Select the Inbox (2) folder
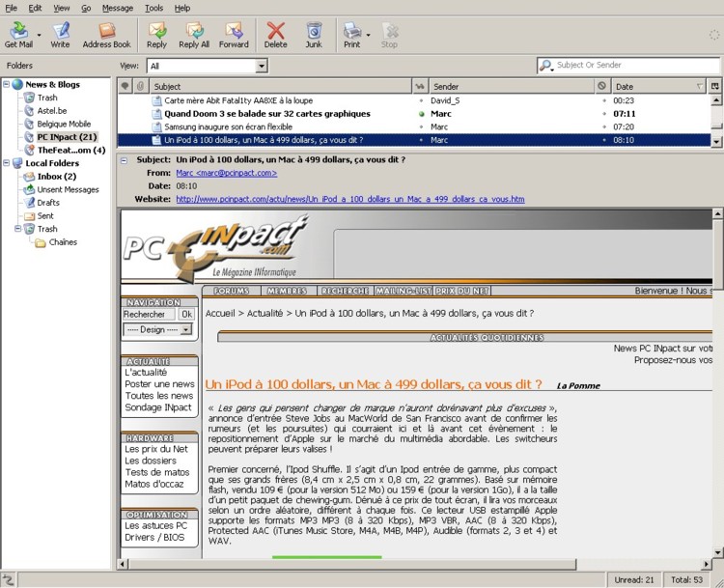724x588 pixels. point(56,177)
